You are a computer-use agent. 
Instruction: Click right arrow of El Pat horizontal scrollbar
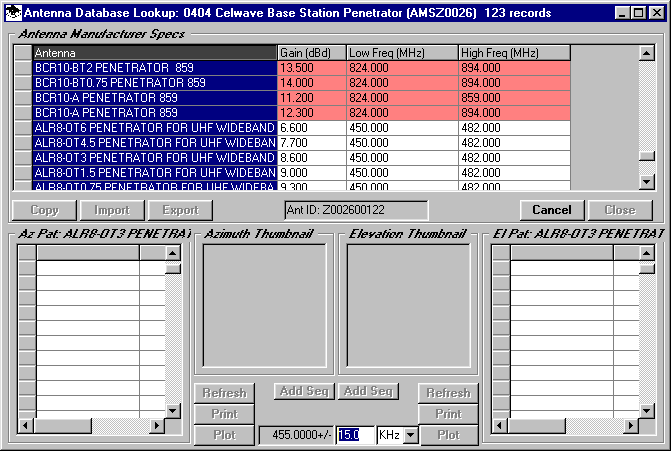[x=631, y=426]
